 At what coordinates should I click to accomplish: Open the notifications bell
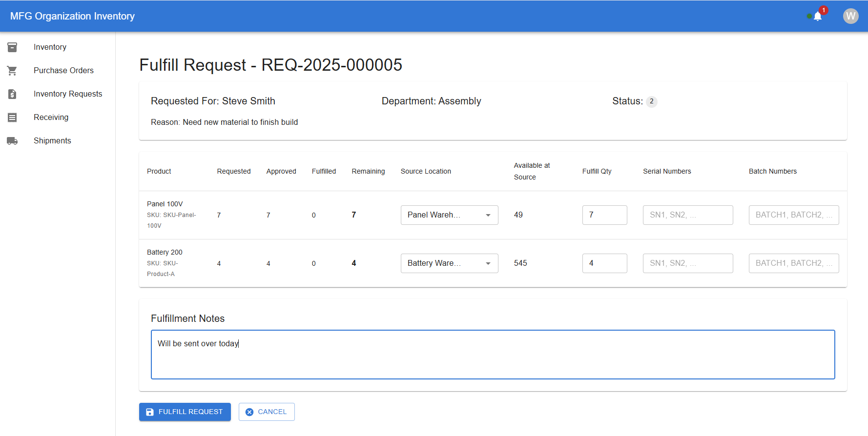[818, 16]
